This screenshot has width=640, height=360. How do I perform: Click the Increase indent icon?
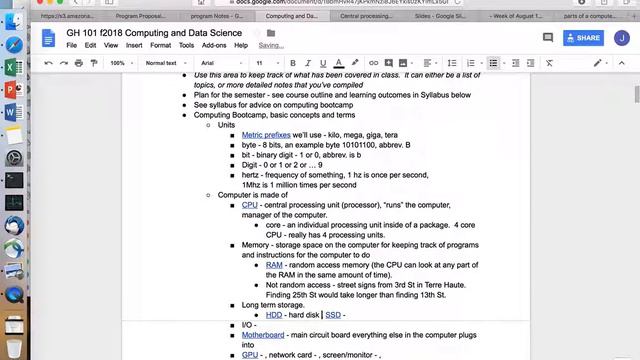click(530, 63)
